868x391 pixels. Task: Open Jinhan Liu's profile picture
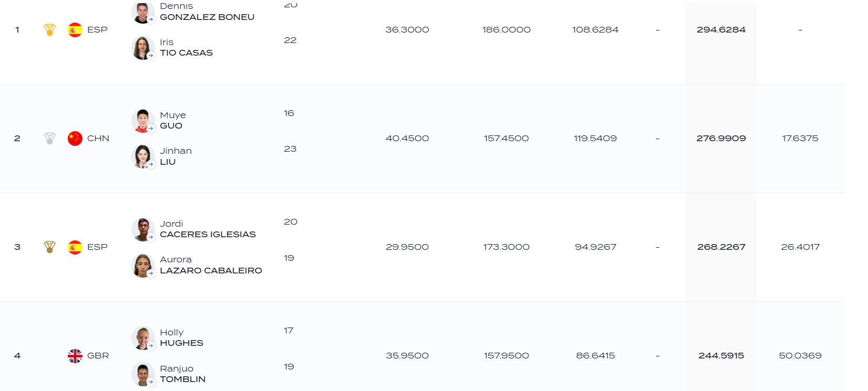click(142, 156)
